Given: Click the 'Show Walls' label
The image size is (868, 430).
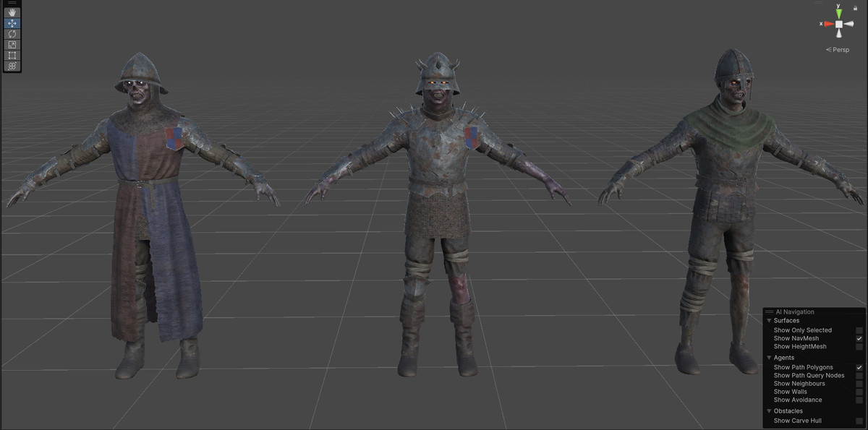Looking at the screenshot, I should click(x=791, y=392).
